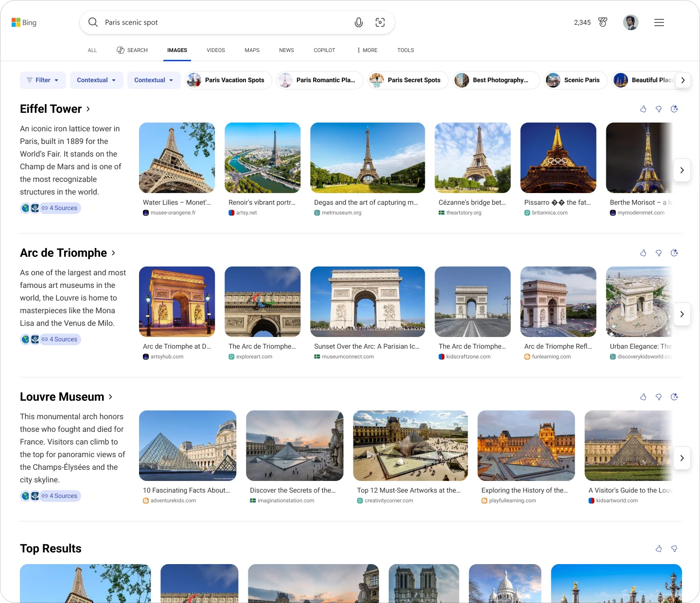This screenshot has width=700, height=603.
Task: Open the Sunset Over the Arc image thumbnail
Action: pyautogui.click(x=367, y=301)
